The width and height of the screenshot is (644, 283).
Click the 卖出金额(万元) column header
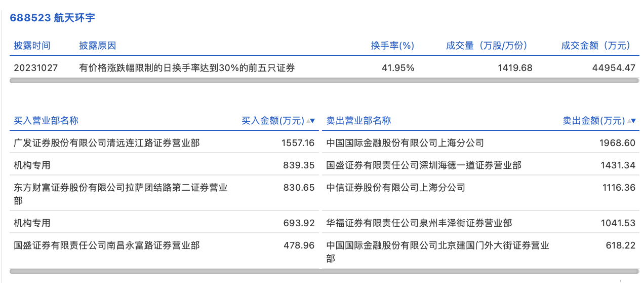coord(594,121)
